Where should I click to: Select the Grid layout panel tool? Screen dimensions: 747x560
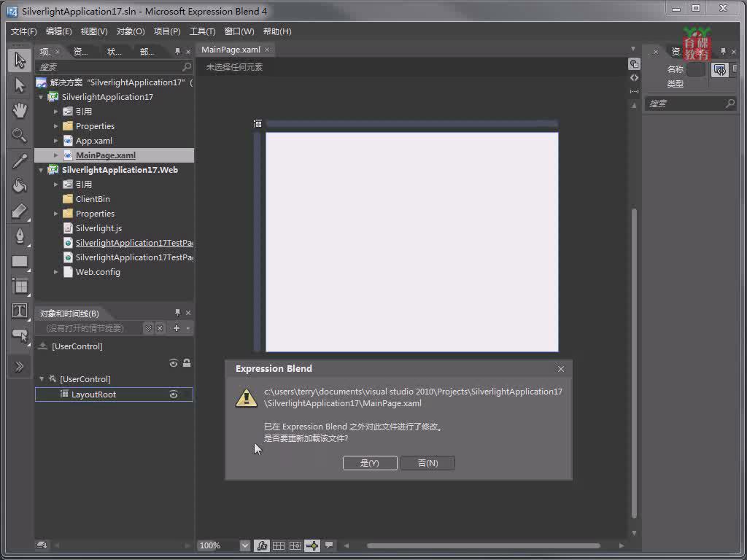point(20,286)
